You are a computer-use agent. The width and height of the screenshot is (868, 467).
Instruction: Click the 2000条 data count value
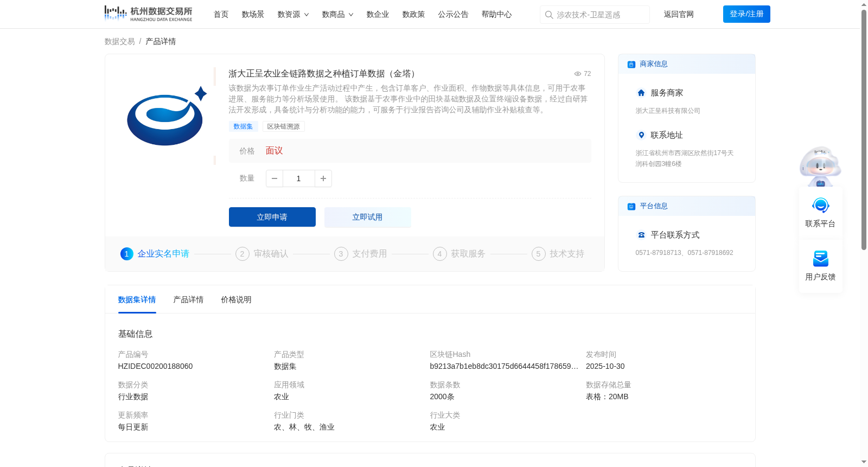tap(442, 397)
